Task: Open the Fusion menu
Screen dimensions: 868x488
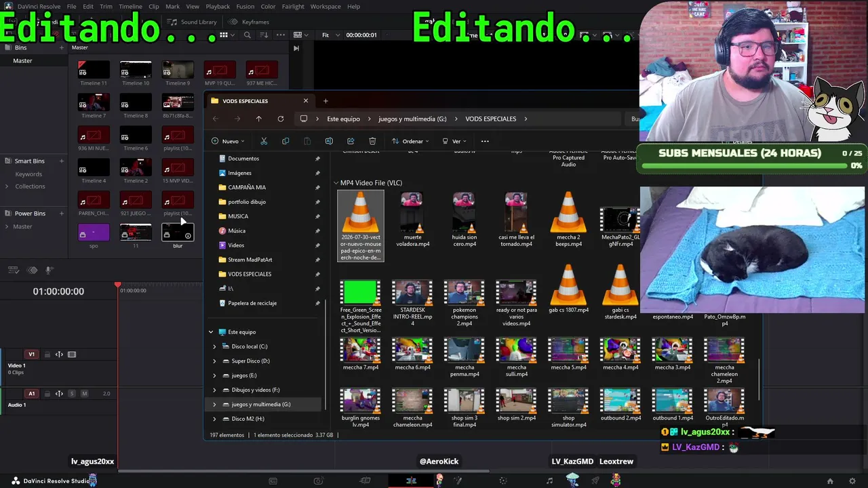Action: point(245,7)
